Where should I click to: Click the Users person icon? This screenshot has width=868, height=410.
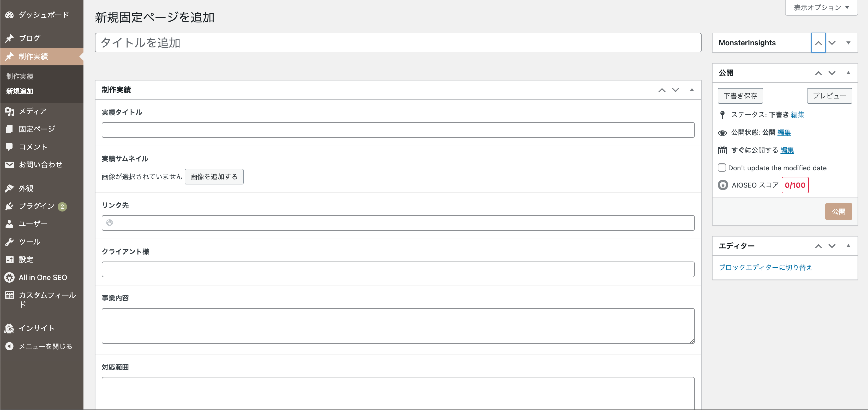click(9, 224)
